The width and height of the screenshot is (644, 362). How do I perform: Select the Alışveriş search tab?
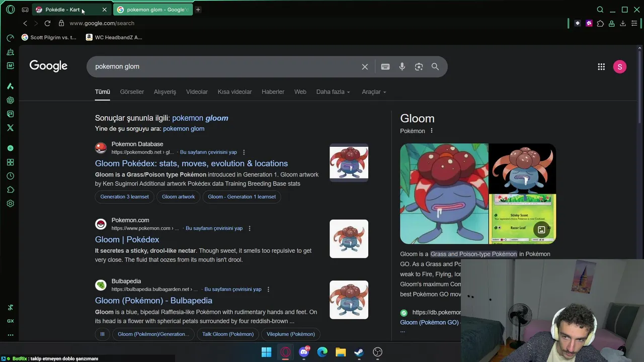pyautogui.click(x=165, y=92)
